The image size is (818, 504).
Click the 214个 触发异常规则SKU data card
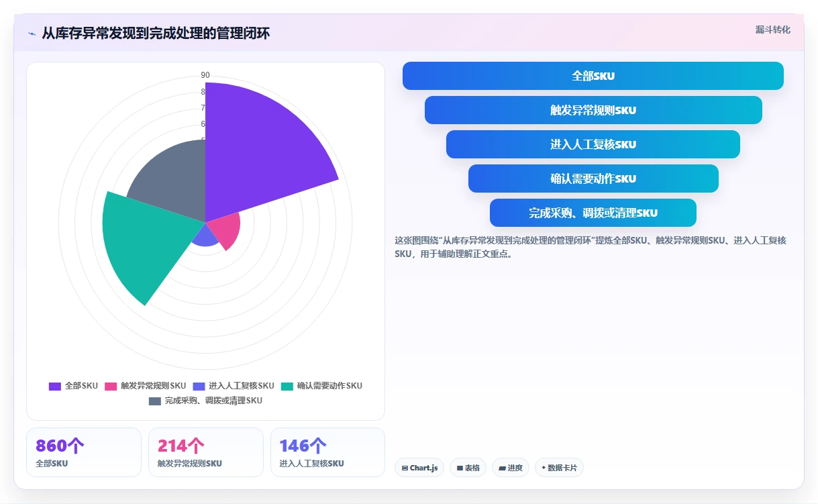coord(206,452)
